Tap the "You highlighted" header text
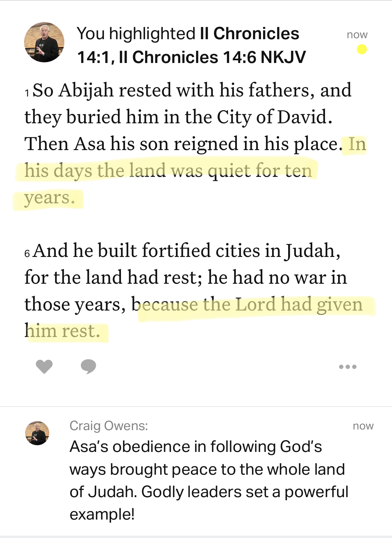Image resolution: width=392 pixels, height=538 pixels. point(136,33)
